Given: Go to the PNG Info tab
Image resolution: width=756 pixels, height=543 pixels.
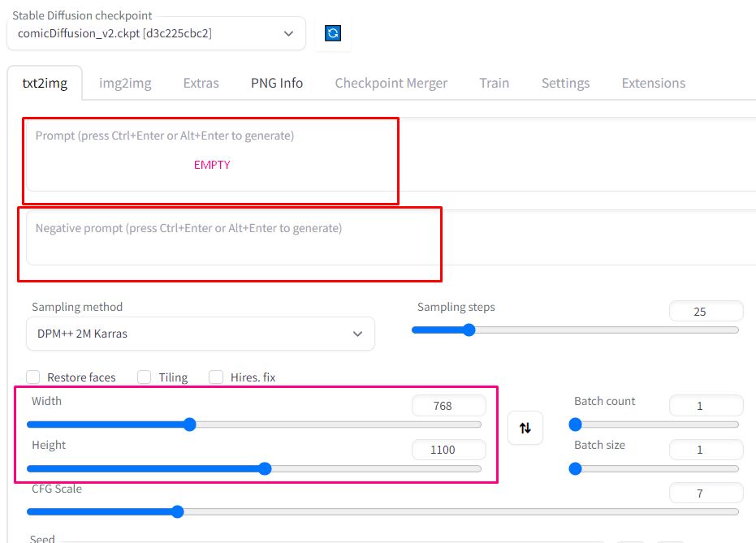Looking at the screenshot, I should [277, 83].
